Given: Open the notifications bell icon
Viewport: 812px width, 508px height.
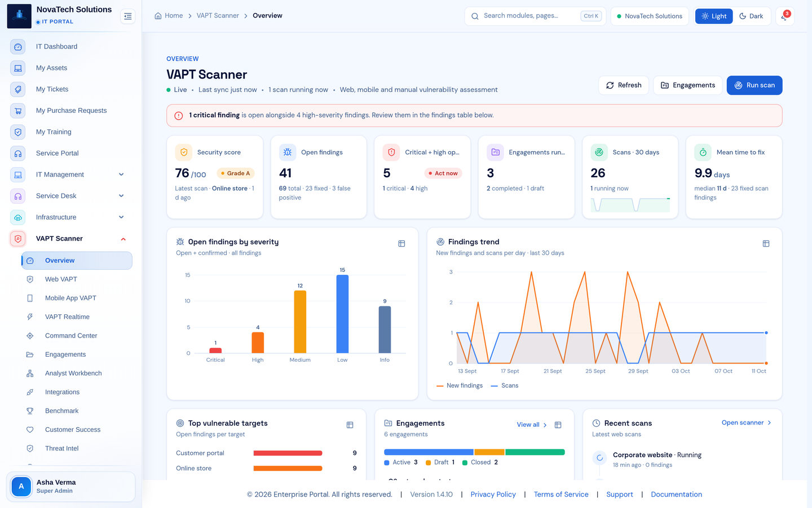Looking at the screenshot, I should tap(784, 16).
